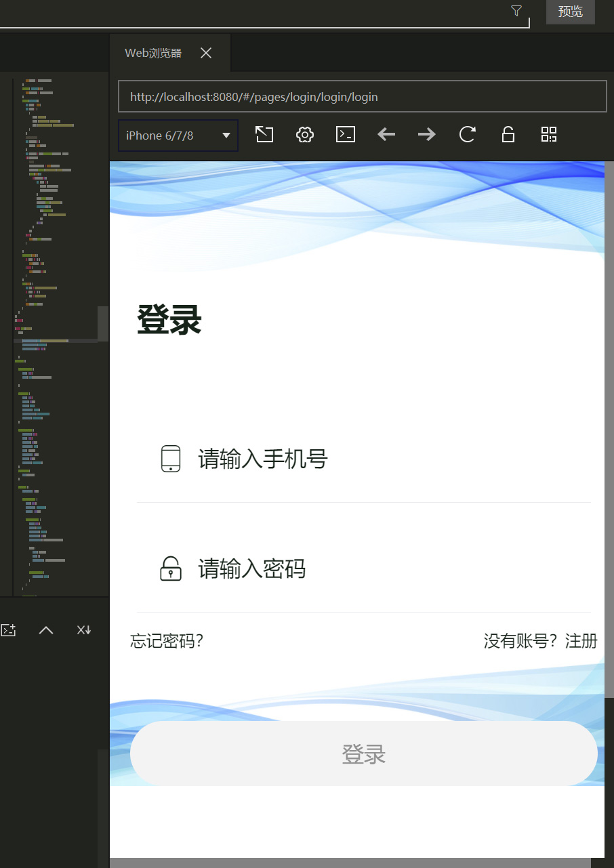614x868 pixels.
Task: Close the Web浏览器 tab
Action: coord(206,54)
